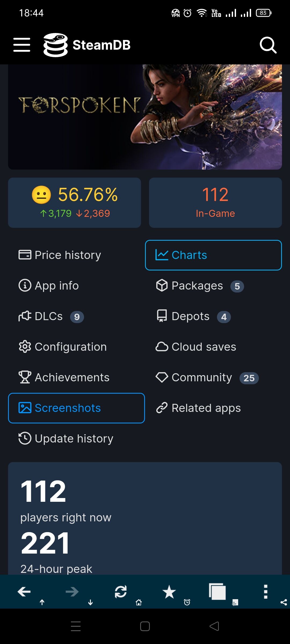Viewport: 290px width, 644px height.
Task: Tap the SteamDB logo
Action: pyautogui.click(x=87, y=45)
